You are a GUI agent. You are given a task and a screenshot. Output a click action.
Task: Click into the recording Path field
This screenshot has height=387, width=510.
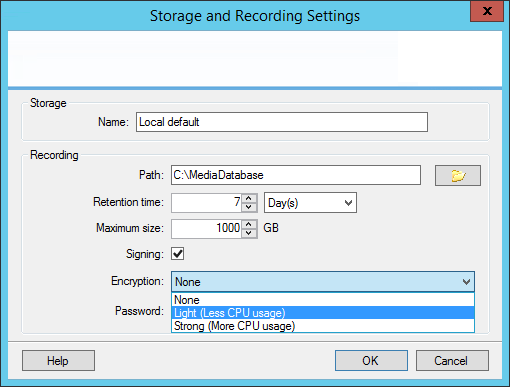coord(296,175)
